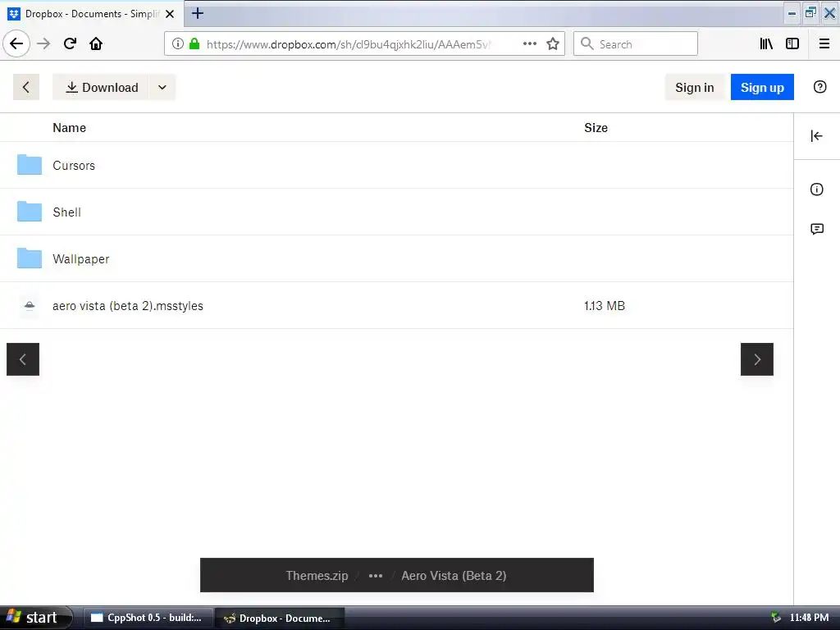Expand the Download options dropdown arrow
This screenshot has width=840, height=630.
click(x=162, y=87)
